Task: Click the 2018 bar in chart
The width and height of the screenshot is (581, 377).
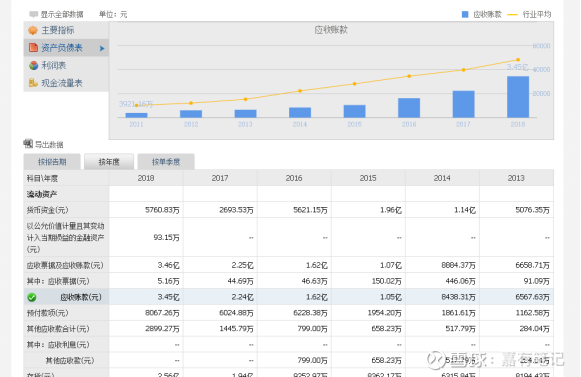Action: tap(518, 97)
